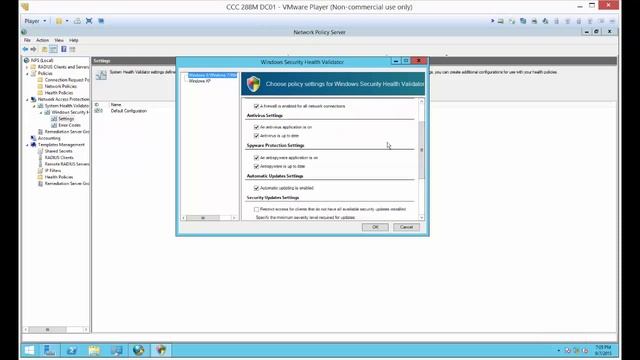Click the taskbar clock showing time
The width and height of the screenshot is (640, 360).
tap(603, 350)
